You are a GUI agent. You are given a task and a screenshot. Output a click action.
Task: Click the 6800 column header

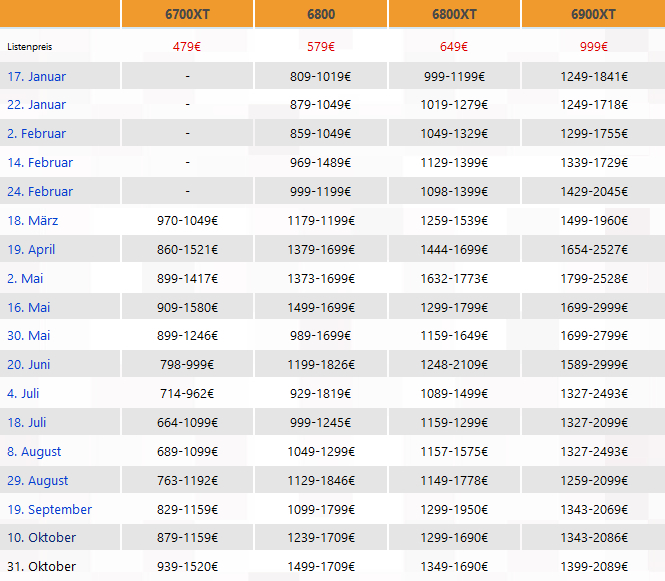tap(321, 14)
